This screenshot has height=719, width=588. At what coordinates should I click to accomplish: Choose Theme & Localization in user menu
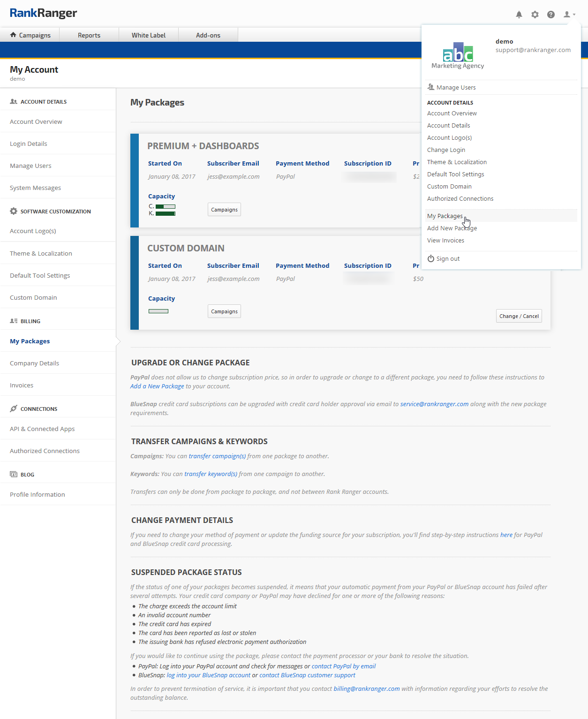coord(457,162)
